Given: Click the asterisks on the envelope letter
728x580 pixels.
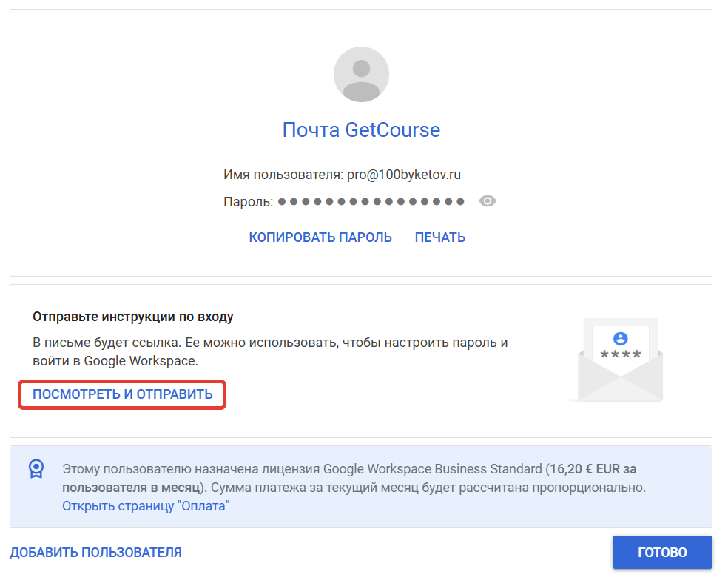Looking at the screenshot, I should [x=621, y=355].
